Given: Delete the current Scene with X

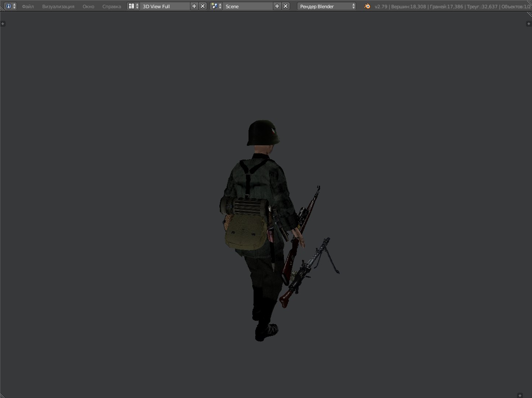Looking at the screenshot, I should tap(285, 6).
